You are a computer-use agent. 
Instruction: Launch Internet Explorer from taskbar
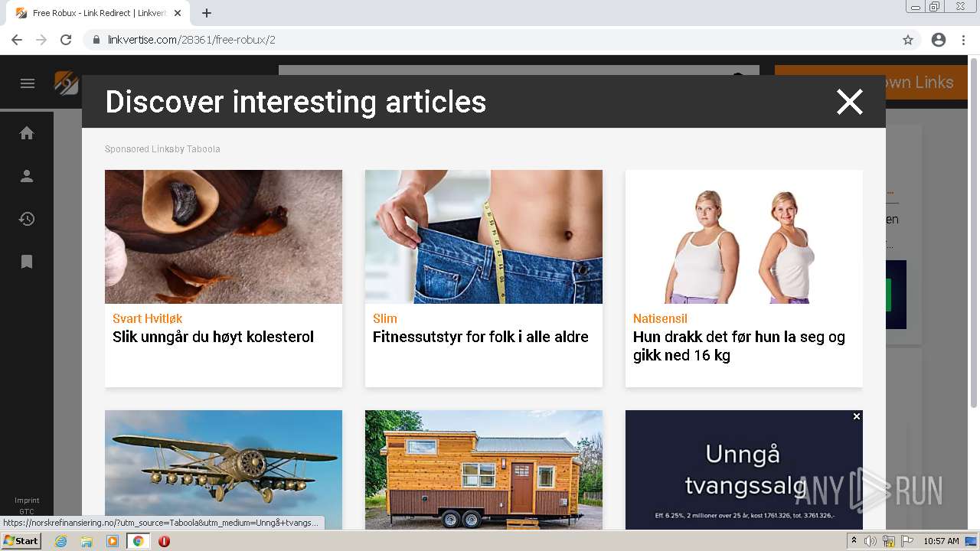pos(61,541)
